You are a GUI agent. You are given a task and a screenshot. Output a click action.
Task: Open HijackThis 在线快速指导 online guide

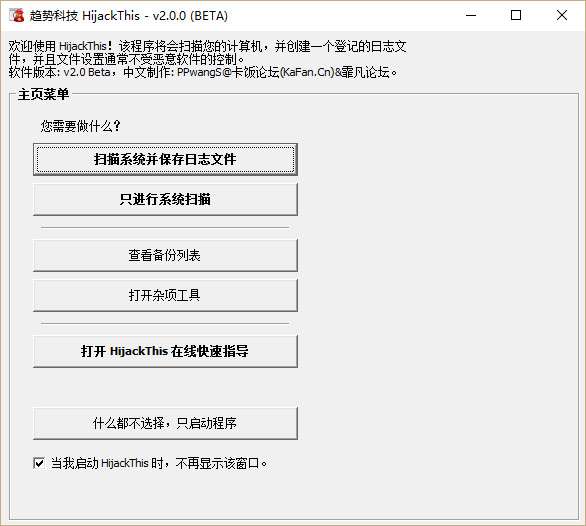[165, 351]
